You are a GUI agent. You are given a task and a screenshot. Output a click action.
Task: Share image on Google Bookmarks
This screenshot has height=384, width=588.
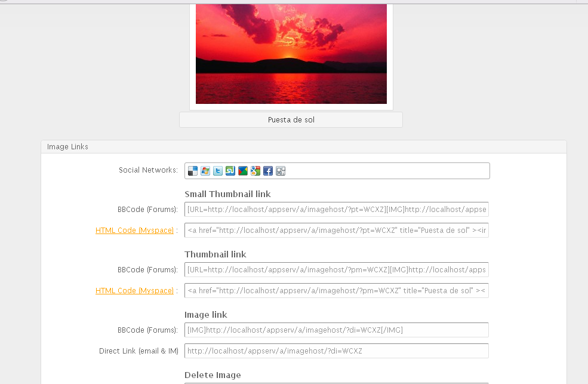click(x=255, y=171)
